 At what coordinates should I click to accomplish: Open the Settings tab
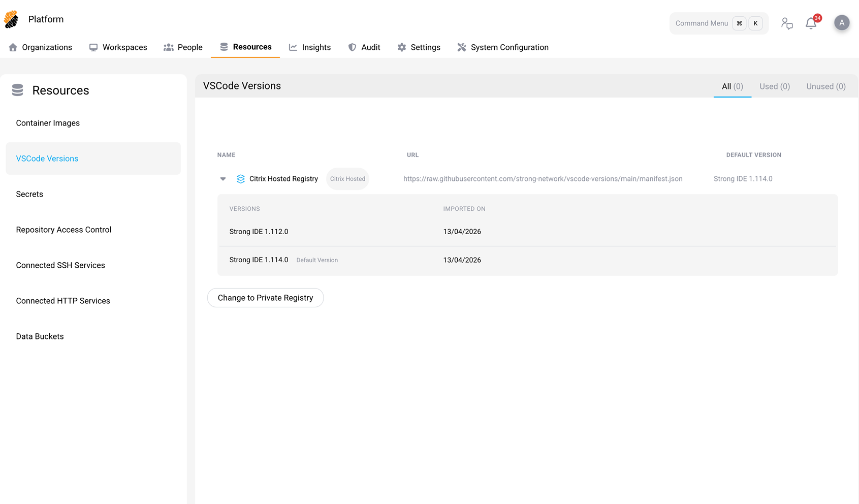point(419,47)
